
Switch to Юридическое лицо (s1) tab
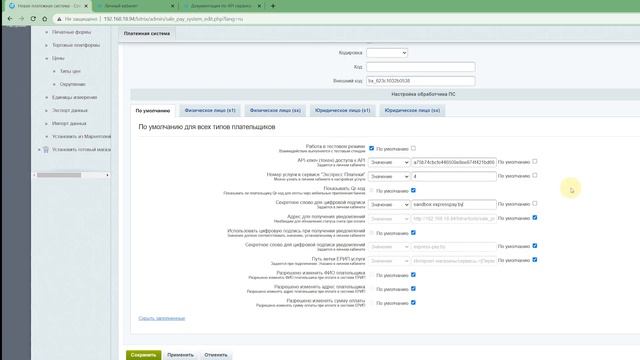pos(342,110)
